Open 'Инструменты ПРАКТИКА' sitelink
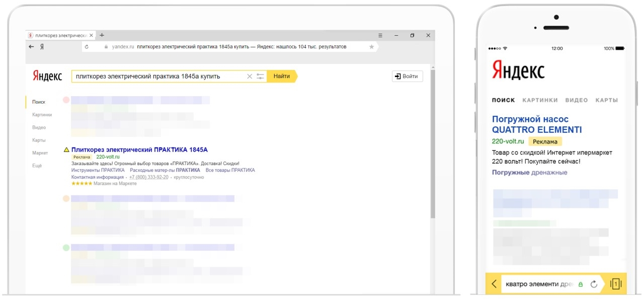644x301 pixels. click(98, 170)
